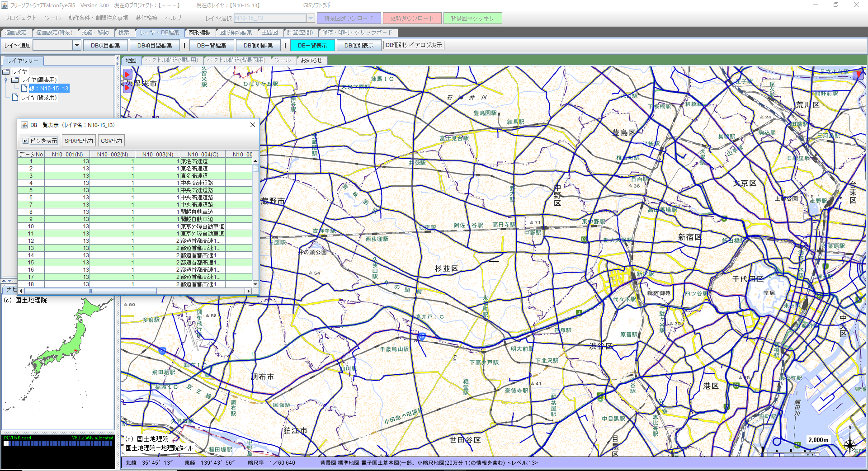
Task: Select the レイヤツリー panel tab
Action: point(23,61)
